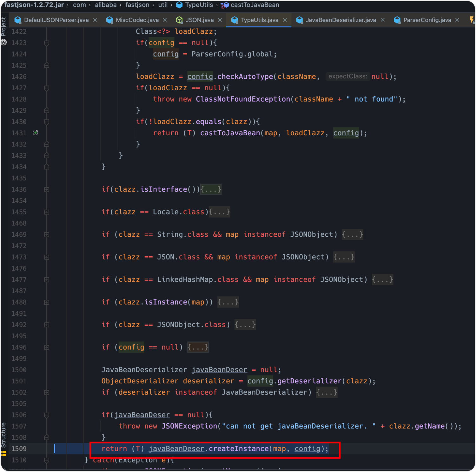Click line number 1509 in gutter
Screen dimensions: 476x472
click(19, 449)
